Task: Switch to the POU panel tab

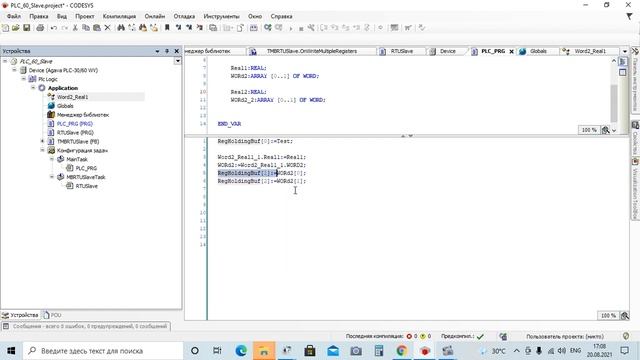Action: (52, 315)
